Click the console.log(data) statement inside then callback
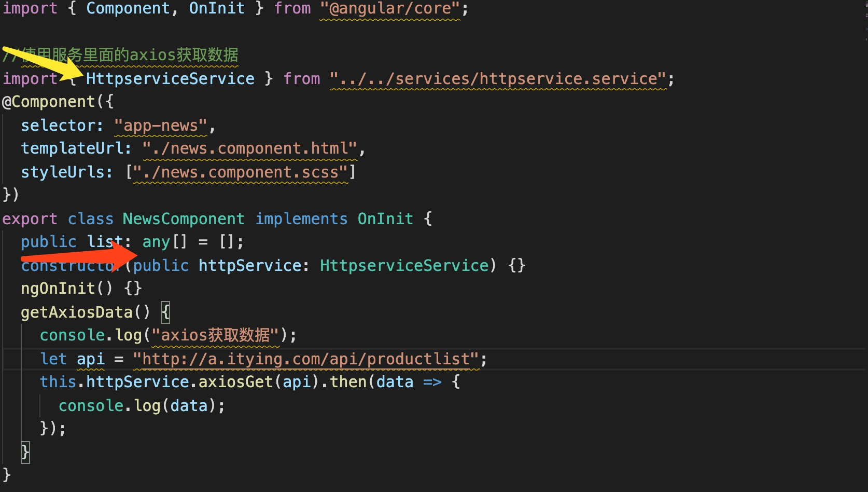This screenshot has width=868, height=492. 140,405
